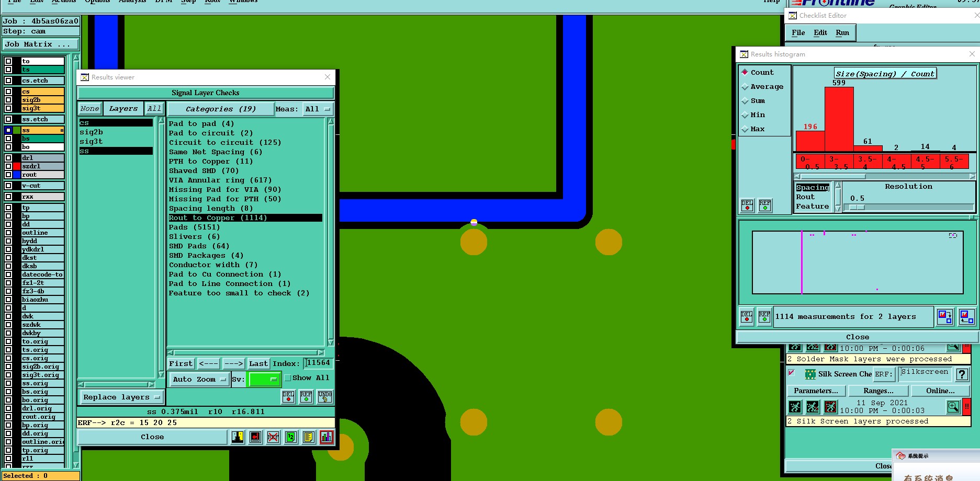Click the upper REF icon in Results histogram
This screenshot has width=980, height=481.
[x=765, y=205]
